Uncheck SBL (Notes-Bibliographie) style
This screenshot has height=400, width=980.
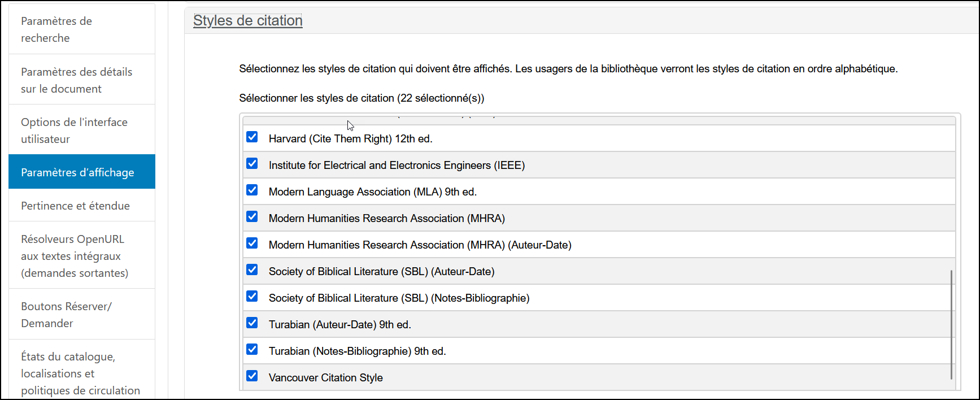coord(252,296)
